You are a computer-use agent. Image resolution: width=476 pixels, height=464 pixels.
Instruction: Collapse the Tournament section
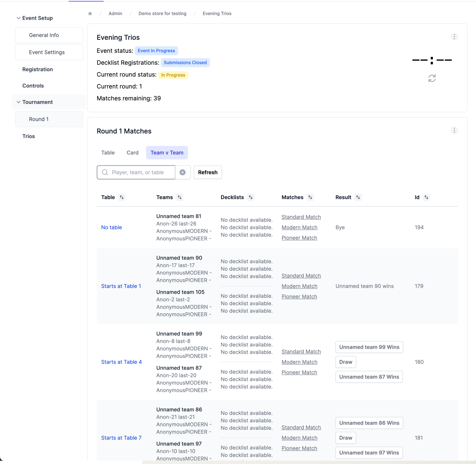pyautogui.click(x=19, y=102)
